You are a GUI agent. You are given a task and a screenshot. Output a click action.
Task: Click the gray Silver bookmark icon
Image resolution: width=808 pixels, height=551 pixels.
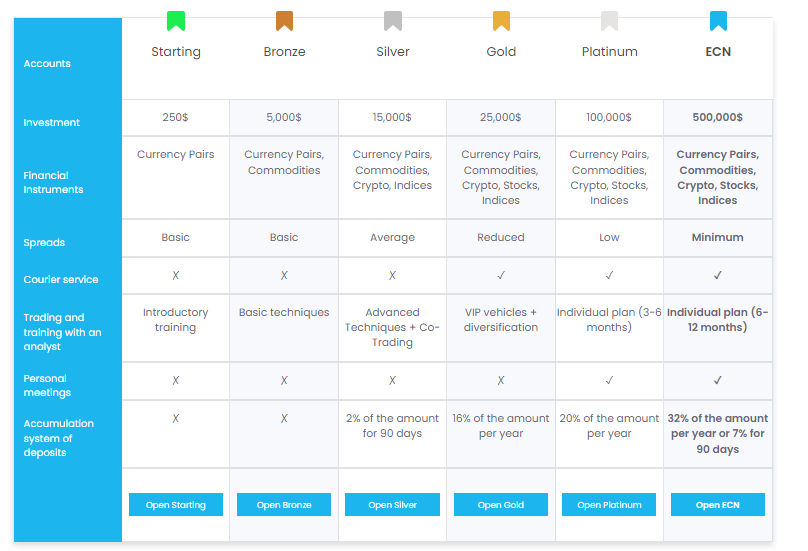393,21
